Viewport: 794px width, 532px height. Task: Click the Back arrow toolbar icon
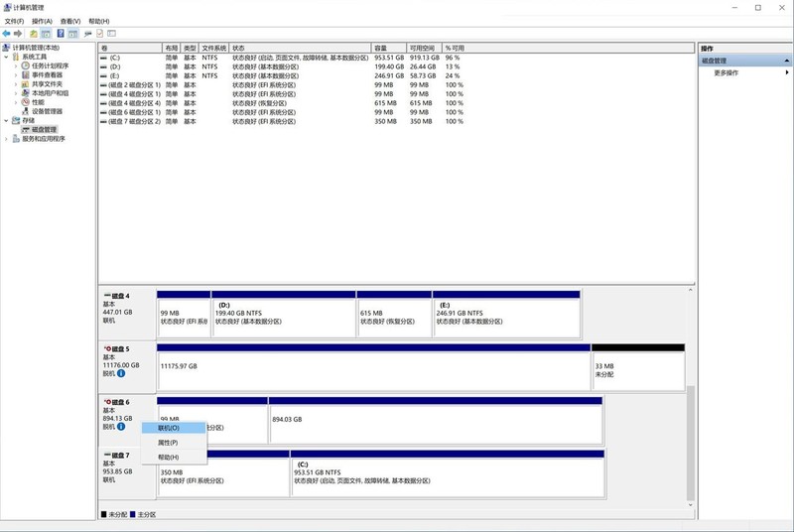click(x=6, y=34)
